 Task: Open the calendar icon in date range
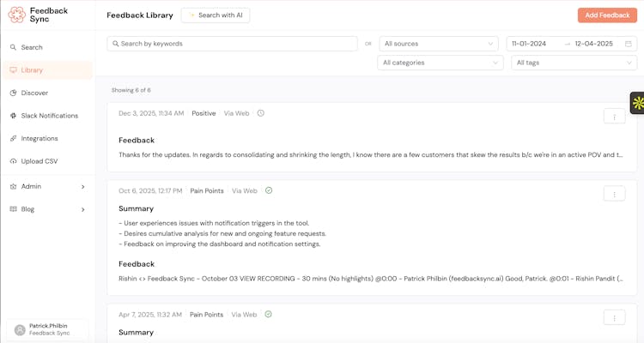[x=629, y=44]
